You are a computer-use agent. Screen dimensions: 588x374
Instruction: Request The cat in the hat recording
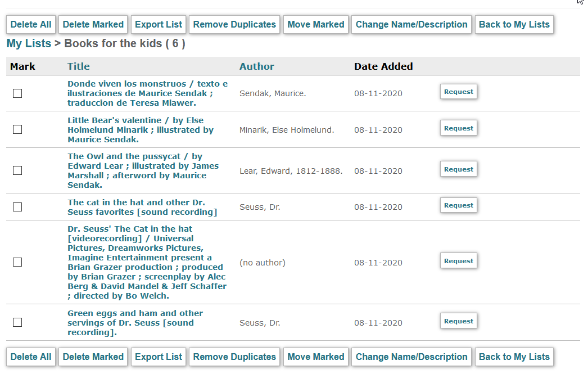pyautogui.click(x=459, y=206)
